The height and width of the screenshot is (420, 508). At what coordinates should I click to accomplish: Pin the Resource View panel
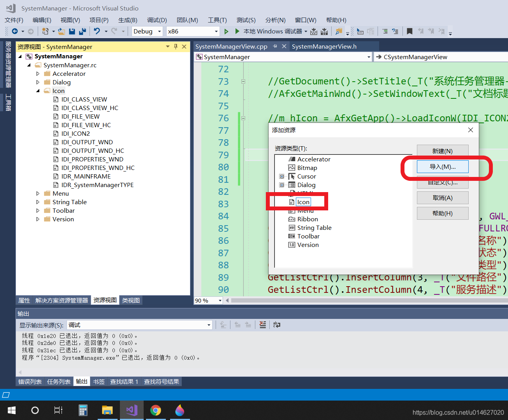pos(176,47)
